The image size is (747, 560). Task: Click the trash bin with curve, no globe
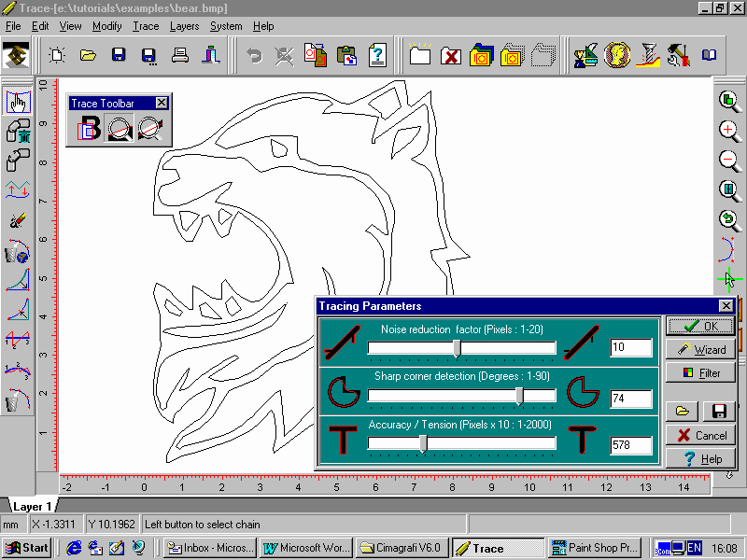(x=18, y=400)
